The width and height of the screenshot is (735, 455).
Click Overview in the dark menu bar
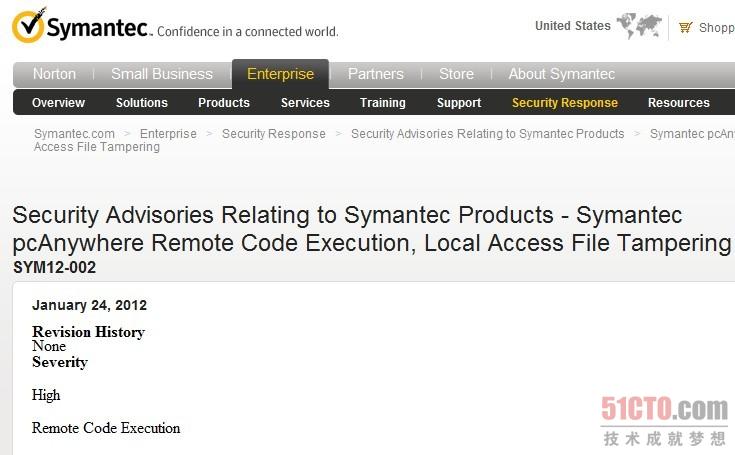(x=58, y=103)
